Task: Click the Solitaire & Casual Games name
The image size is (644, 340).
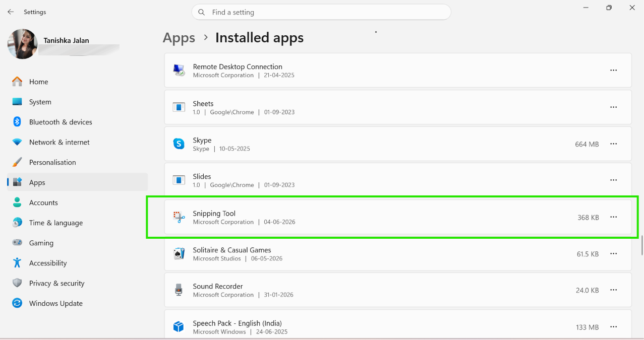Action: 232,250
